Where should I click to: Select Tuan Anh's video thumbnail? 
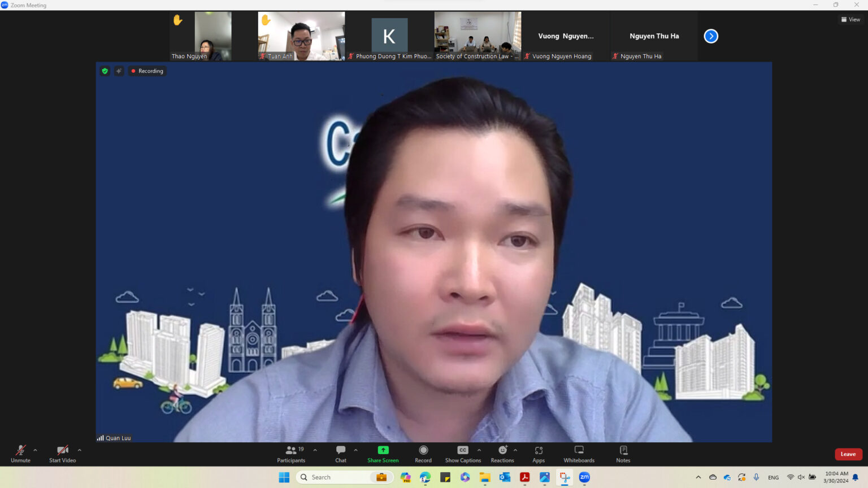[x=301, y=36]
